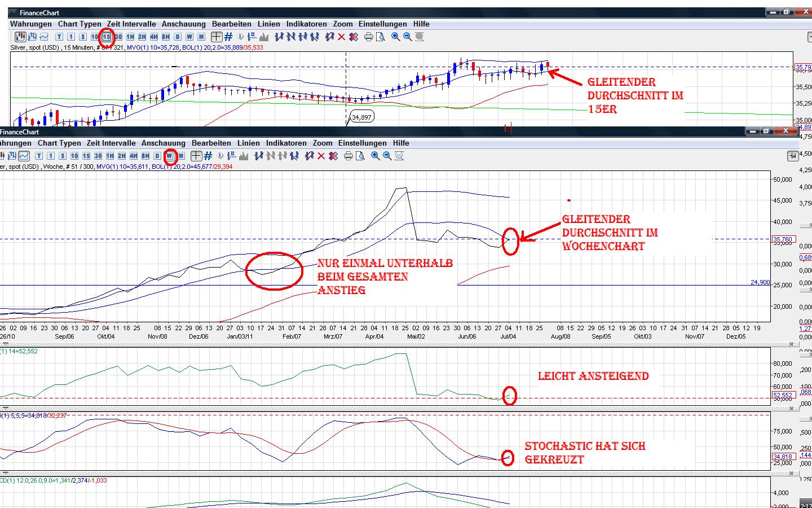
Task: Open Chart Typen menu in the 15-minute window
Action: pyautogui.click(x=80, y=24)
